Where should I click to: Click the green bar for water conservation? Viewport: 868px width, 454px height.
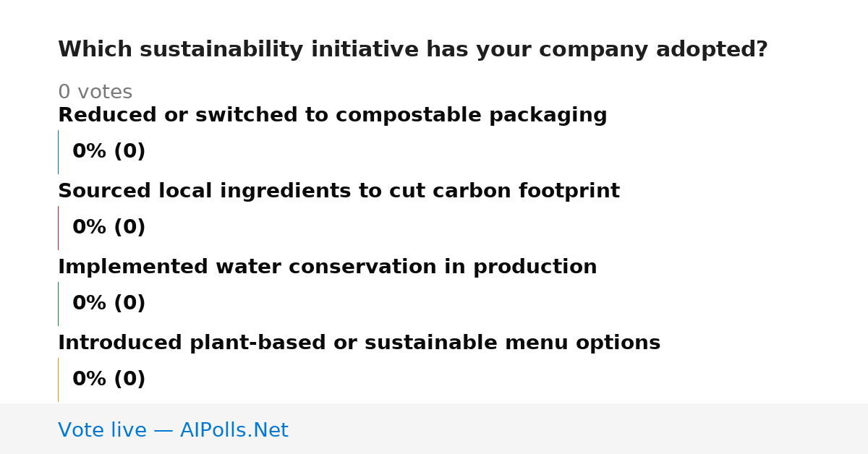pyautogui.click(x=58, y=304)
